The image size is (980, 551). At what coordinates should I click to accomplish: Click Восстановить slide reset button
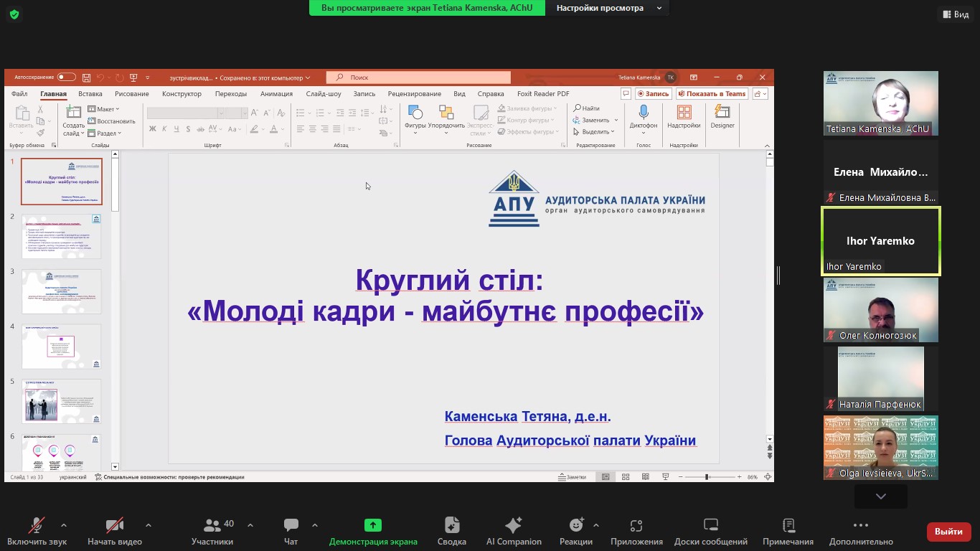point(112,121)
